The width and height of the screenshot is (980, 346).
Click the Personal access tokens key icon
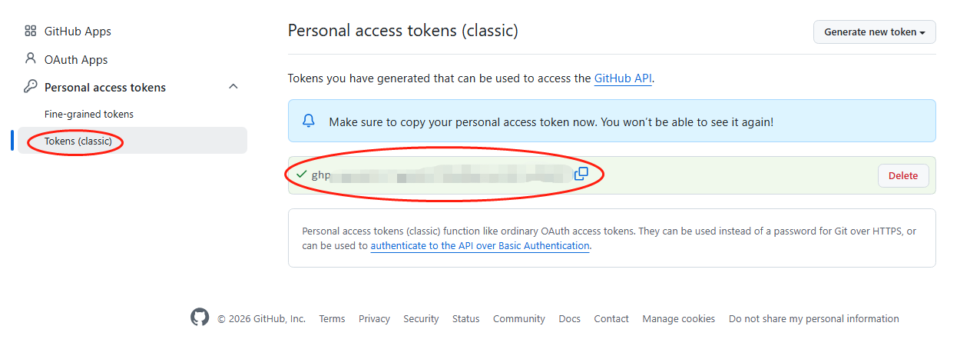tap(31, 87)
